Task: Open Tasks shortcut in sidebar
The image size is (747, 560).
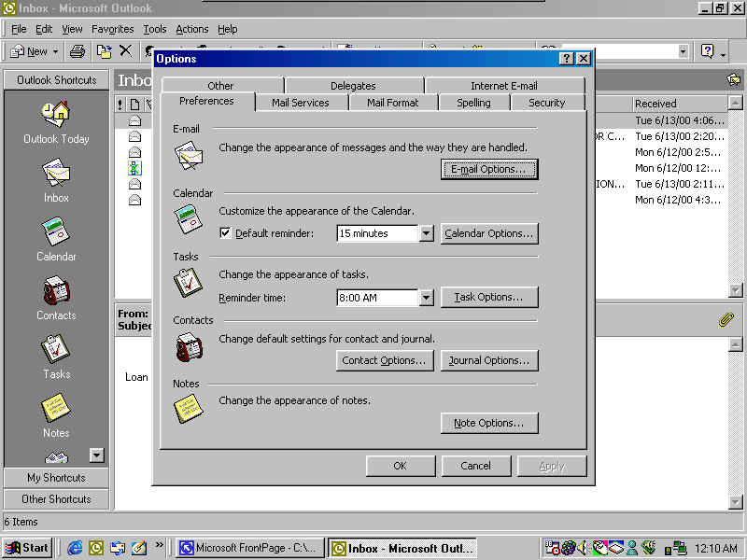Action: tap(56, 351)
